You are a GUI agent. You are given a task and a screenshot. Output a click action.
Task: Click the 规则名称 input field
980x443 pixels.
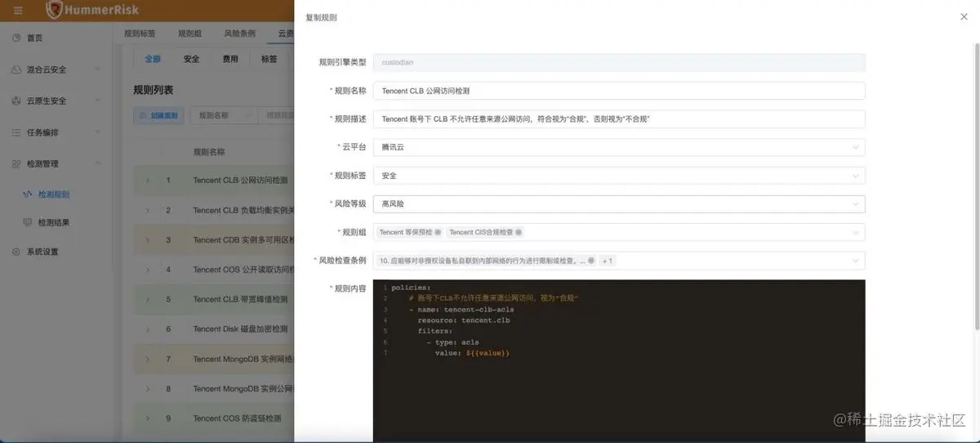[619, 91]
